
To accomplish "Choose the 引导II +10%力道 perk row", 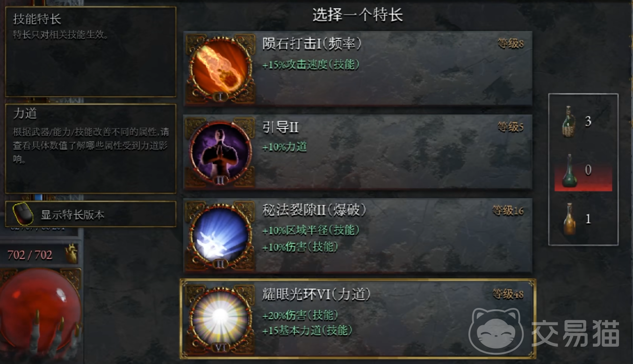I will coord(358,152).
